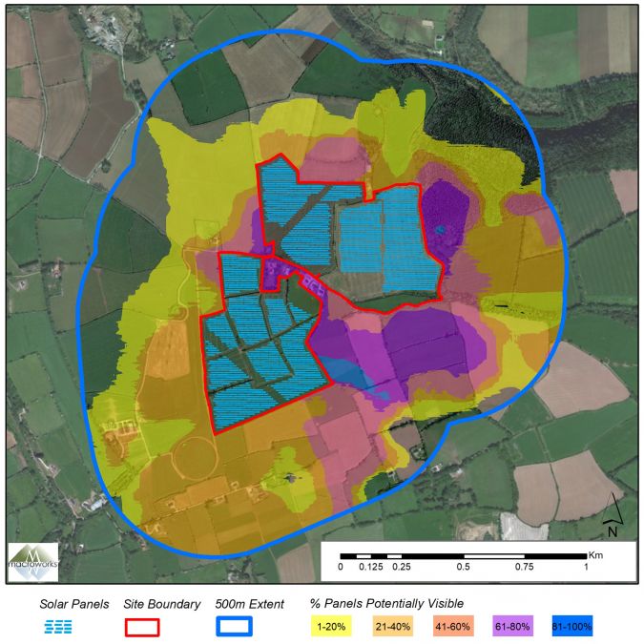Click the red Site Boundary legend box
This screenshot has height=644, width=644.
142,628
